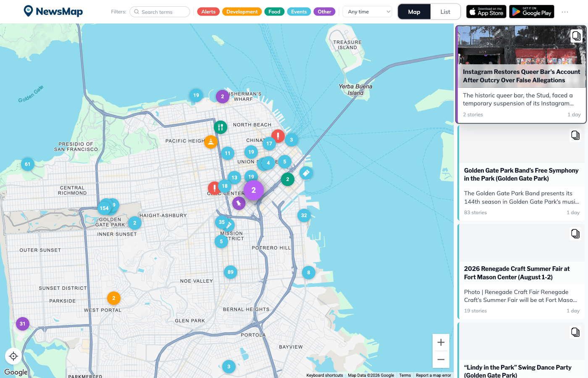Open the purple 2 cluster at Fisherman's Wharf
This screenshot has height=378, width=588.
(x=223, y=97)
